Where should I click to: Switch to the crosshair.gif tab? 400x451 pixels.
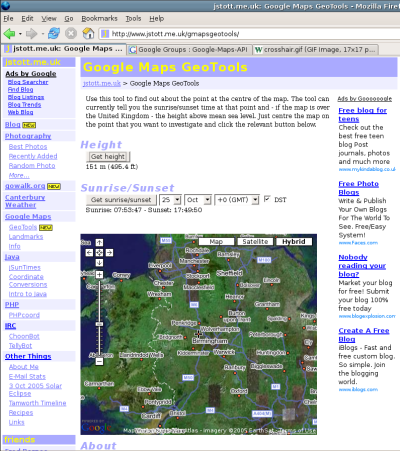pos(315,50)
